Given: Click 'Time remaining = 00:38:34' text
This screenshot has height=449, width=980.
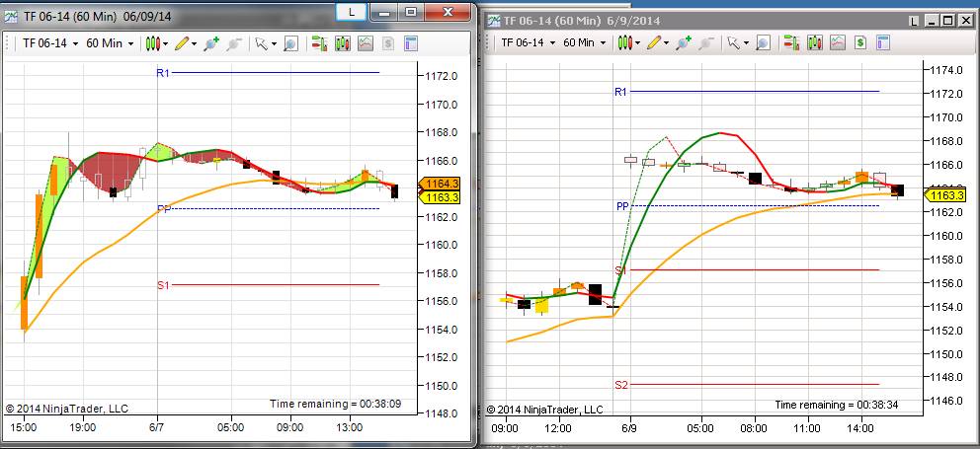Looking at the screenshot, I should (836, 405).
